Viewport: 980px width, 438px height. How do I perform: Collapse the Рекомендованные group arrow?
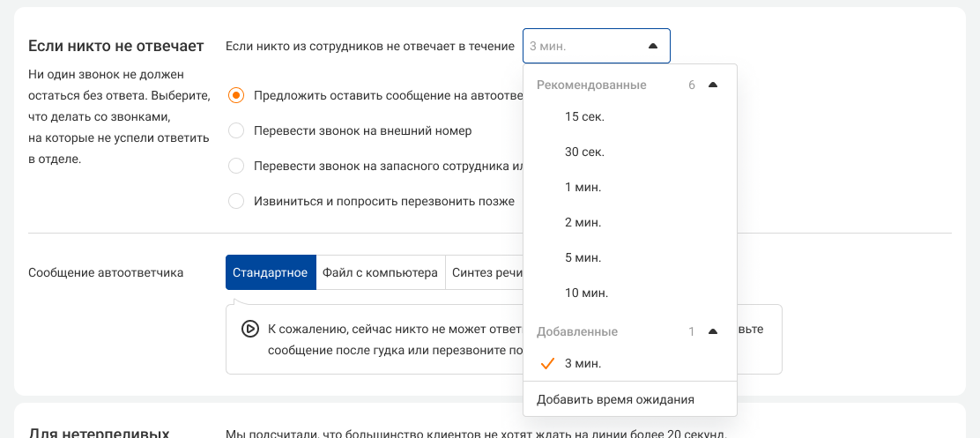point(713,85)
